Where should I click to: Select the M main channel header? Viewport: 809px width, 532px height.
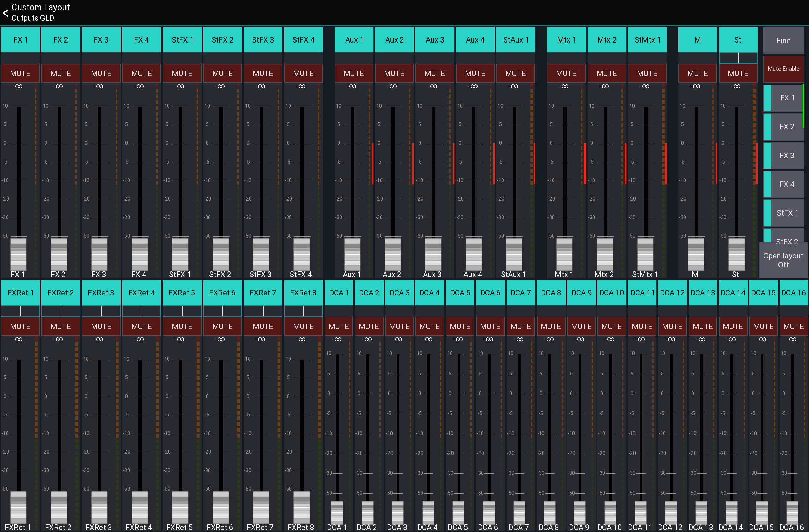tap(698, 40)
